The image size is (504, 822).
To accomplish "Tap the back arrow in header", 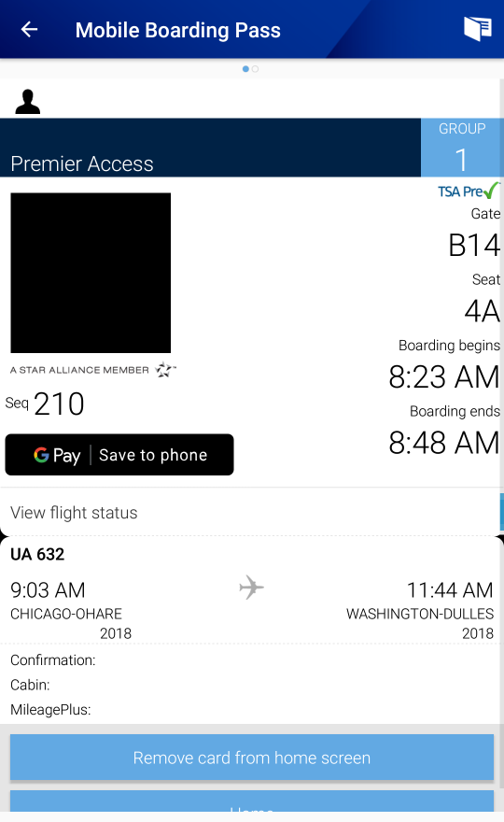I will pos(29,29).
